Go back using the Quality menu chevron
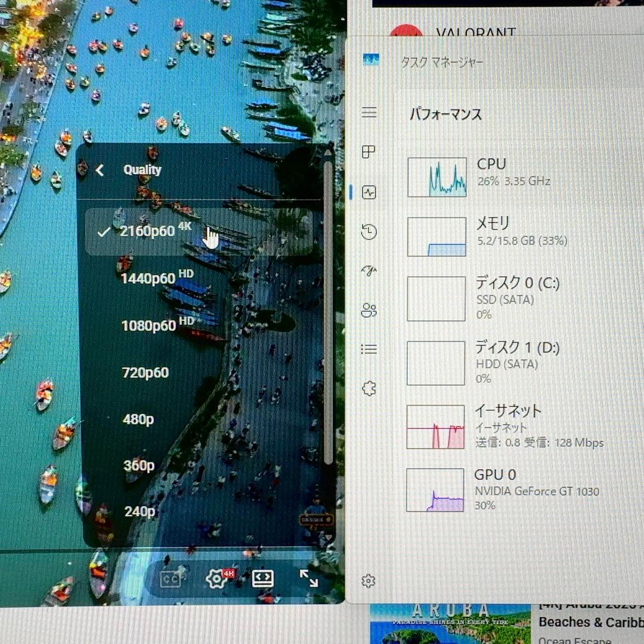 (x=100, y=170)
